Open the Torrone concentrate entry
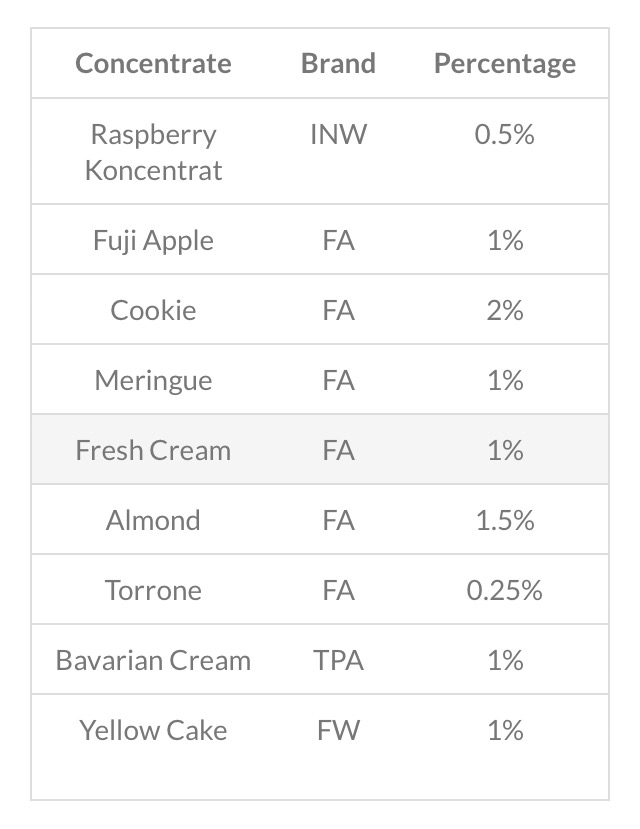This screenshot has height=829, width=640. click(153, 590)
